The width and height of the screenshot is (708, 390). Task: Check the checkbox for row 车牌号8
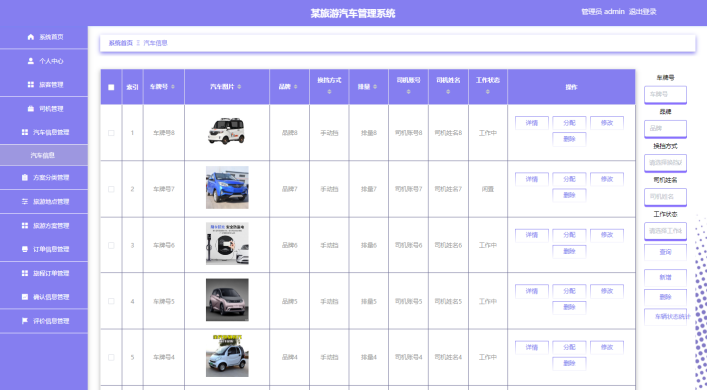coord(111,133)
